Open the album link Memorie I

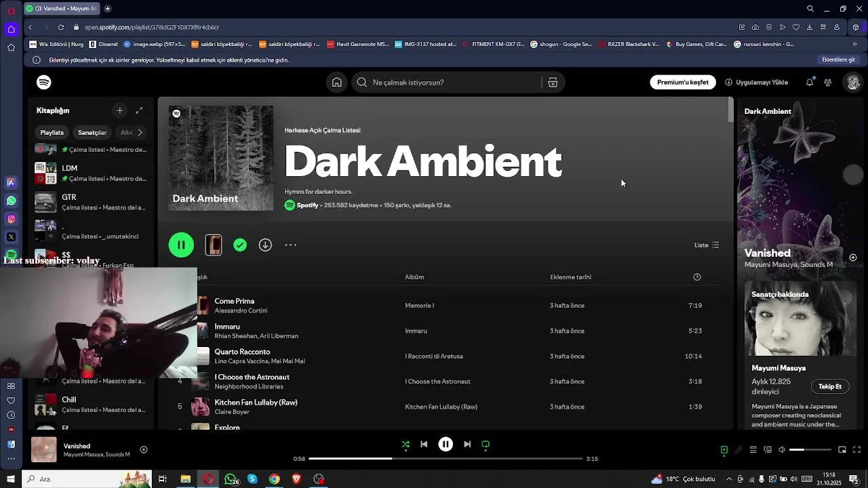[419, 305]
